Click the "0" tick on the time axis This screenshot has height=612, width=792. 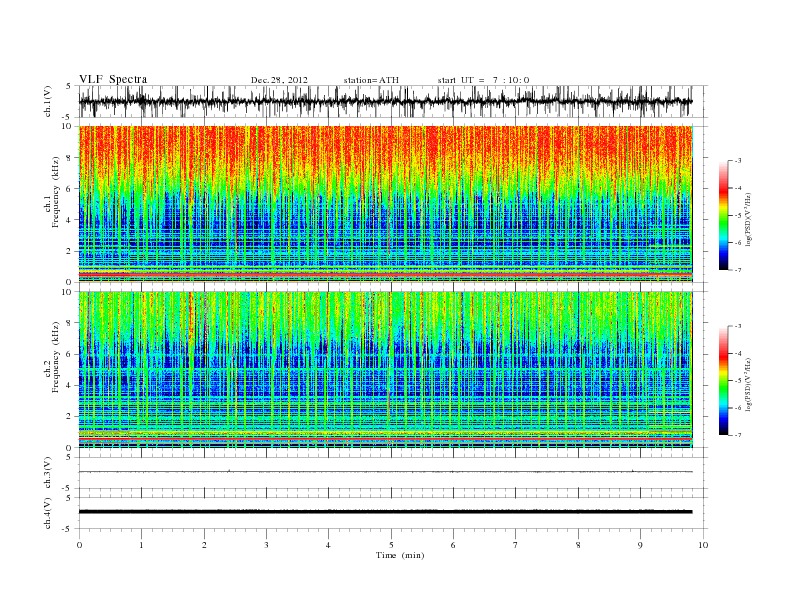79,545
